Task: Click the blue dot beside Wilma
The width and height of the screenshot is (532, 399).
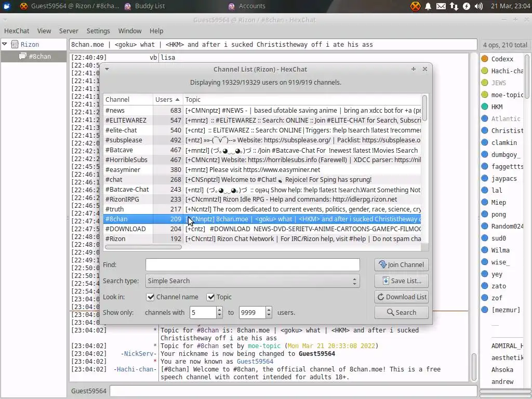Action: pyautogui.click(x=485, y=250)
